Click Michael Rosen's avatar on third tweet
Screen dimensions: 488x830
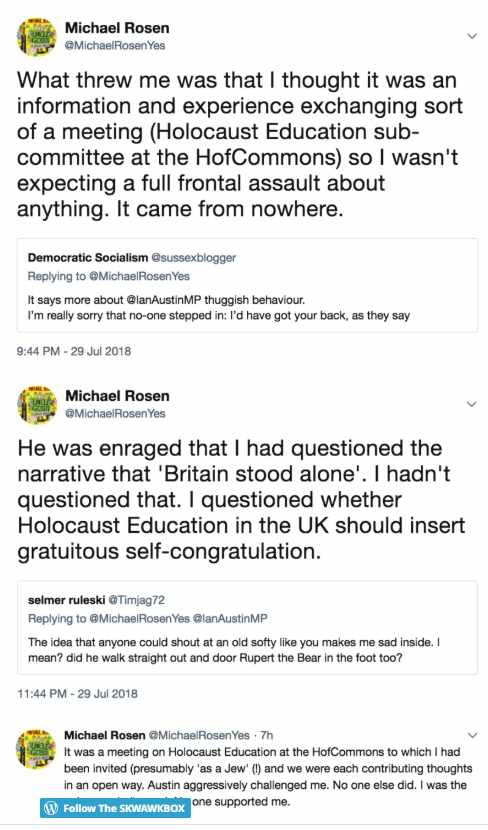[36, 747]
